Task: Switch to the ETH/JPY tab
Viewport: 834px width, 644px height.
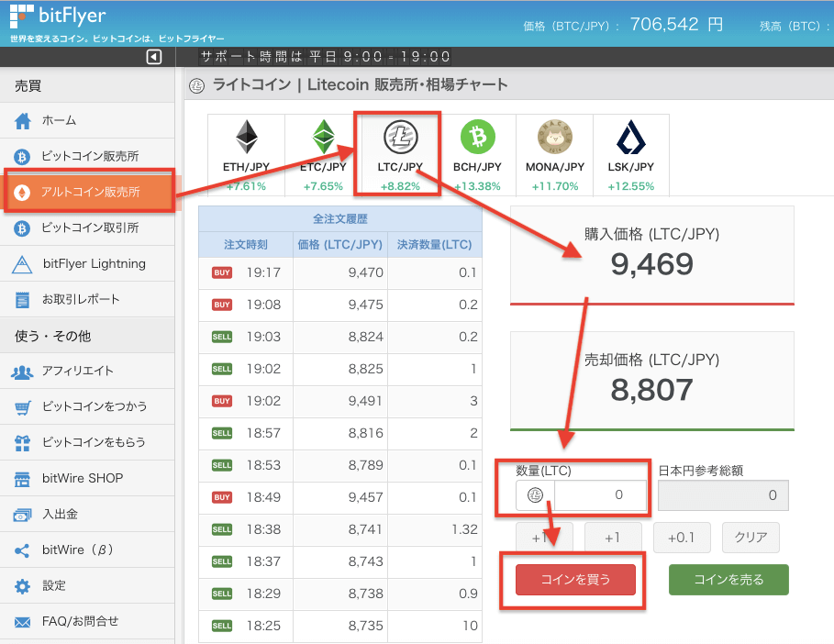Action: click(246, 155)
